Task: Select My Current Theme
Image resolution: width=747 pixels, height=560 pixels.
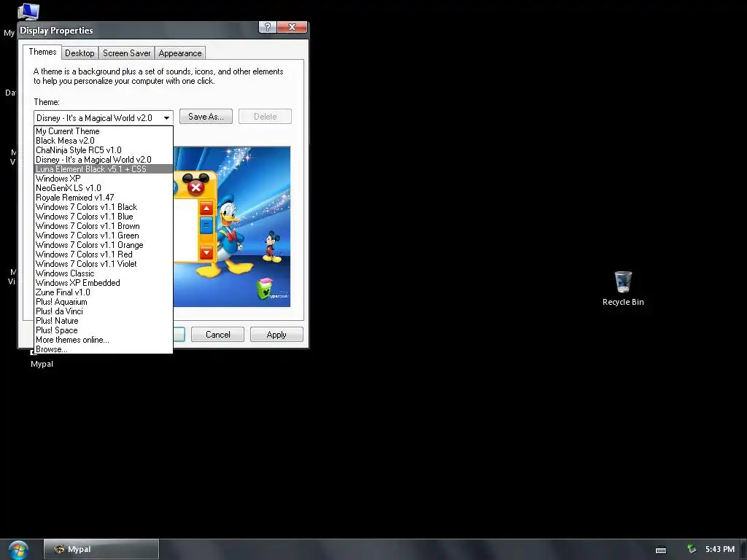Action: click(x=104, y=131)
